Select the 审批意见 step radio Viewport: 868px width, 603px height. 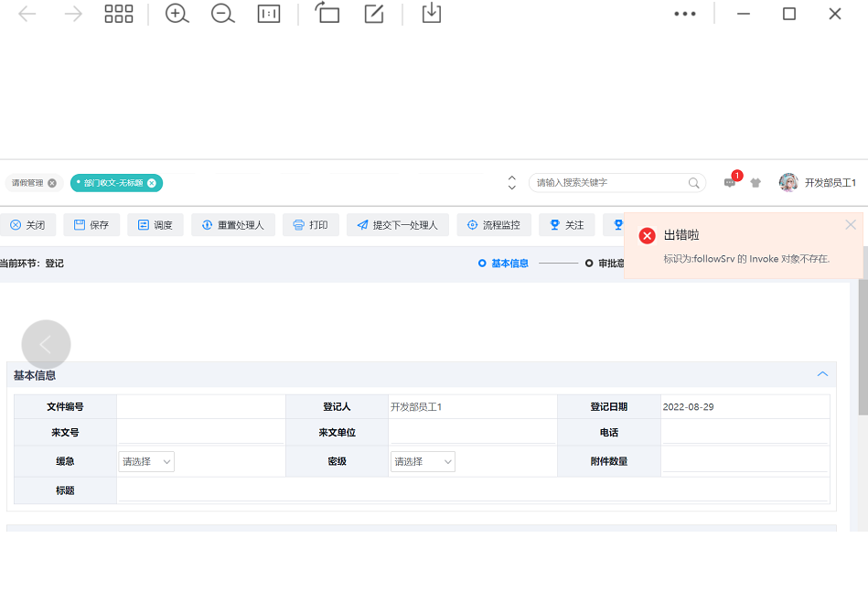pyautogui.click(x=590, y=264)
